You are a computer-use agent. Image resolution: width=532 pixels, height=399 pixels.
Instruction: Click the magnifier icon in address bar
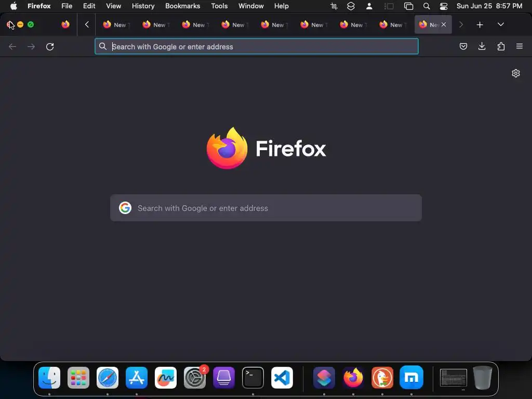(x=103, y=46)
